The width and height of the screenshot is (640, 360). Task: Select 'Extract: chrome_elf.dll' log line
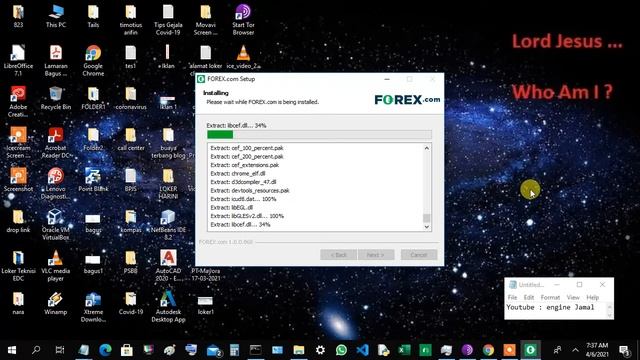click(238, 173)
